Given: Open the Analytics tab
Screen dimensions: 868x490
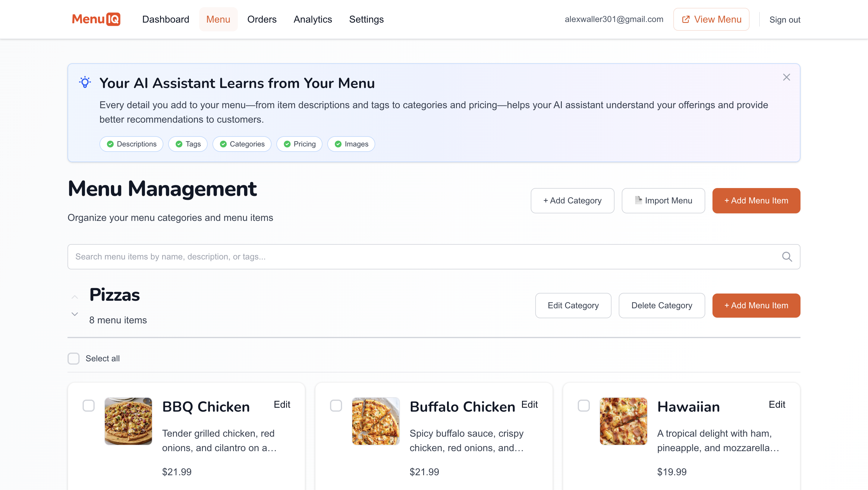Looking at the screenshot, I should tap(313, 19).
